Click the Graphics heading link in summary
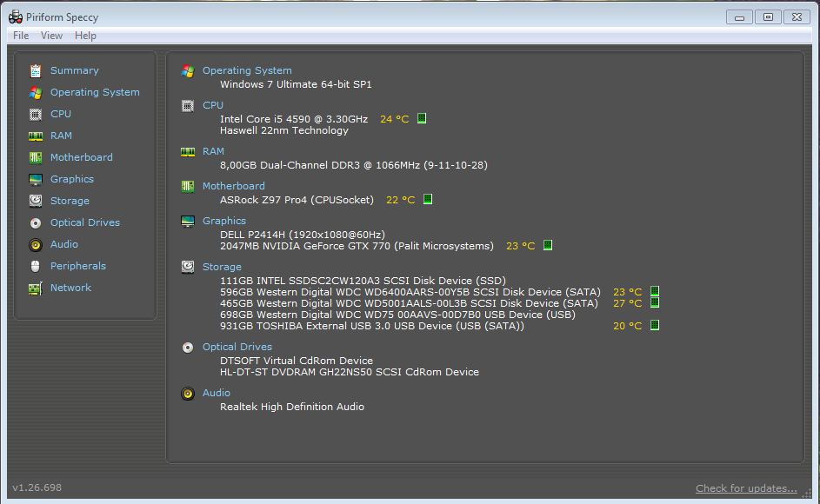This screenshot has width=820, height=504. (x=223, y=222)
